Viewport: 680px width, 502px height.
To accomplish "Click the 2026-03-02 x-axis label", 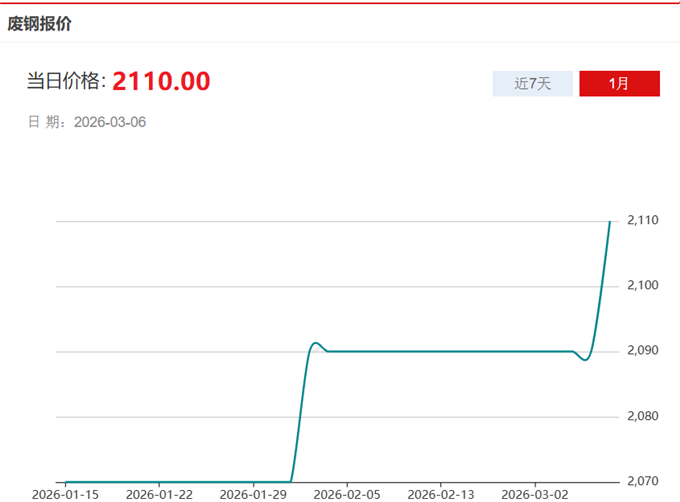I will click(x=533, y=494).
